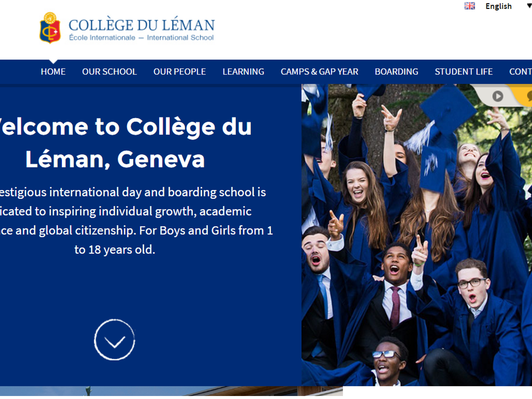This screenshot has width=532, height=399.
Task: Go to the HOME menu item
Action: [x=53, y=71]
